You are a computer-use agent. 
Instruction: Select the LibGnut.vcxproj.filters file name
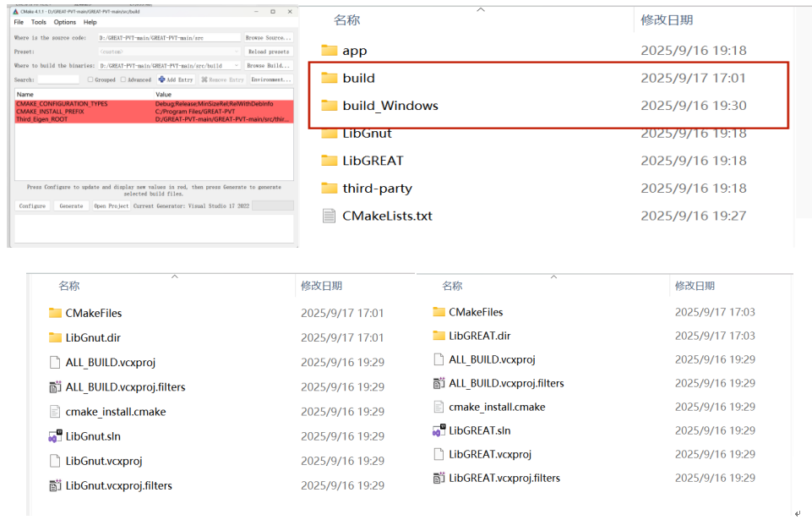click(118, 486)
